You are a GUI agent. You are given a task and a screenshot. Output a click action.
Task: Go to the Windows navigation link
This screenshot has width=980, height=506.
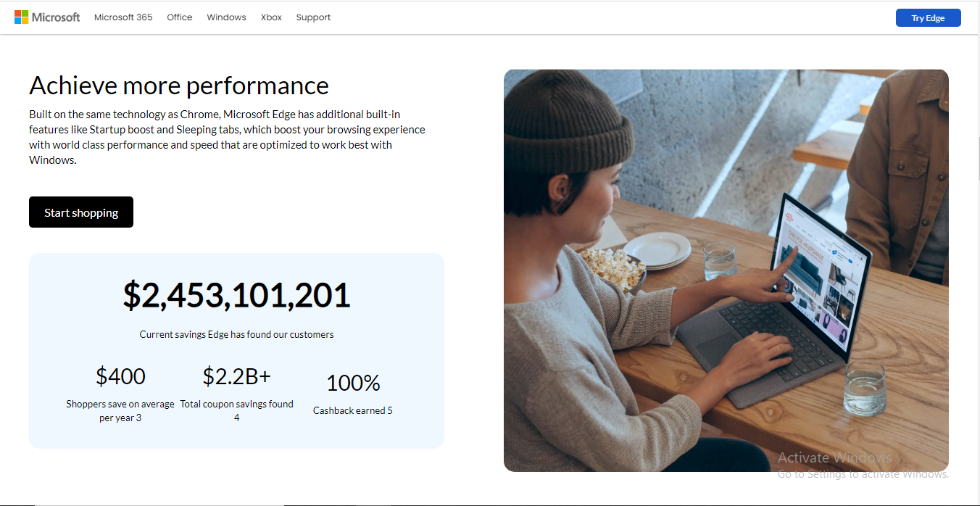tap(226, 17)
